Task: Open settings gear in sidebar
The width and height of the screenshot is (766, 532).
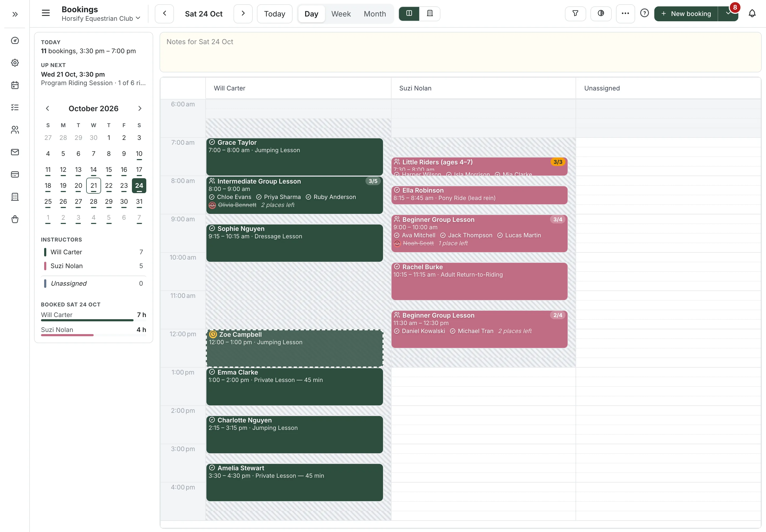Action: [x=15, y=63]
